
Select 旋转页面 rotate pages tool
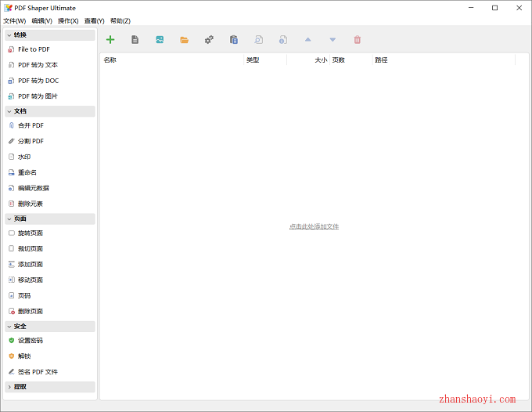(50, 233)
